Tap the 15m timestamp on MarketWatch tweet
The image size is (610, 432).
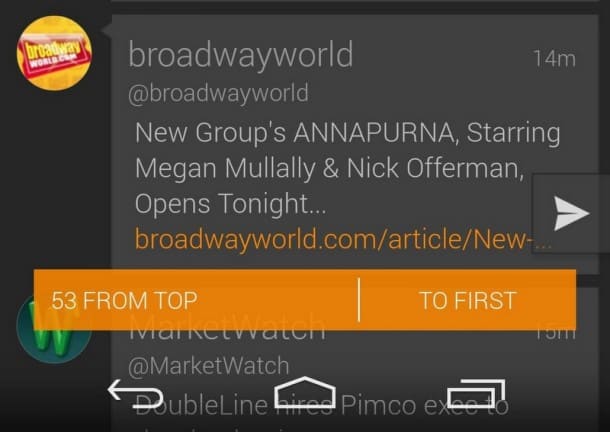pyautogui.click(x=555, y=333)
